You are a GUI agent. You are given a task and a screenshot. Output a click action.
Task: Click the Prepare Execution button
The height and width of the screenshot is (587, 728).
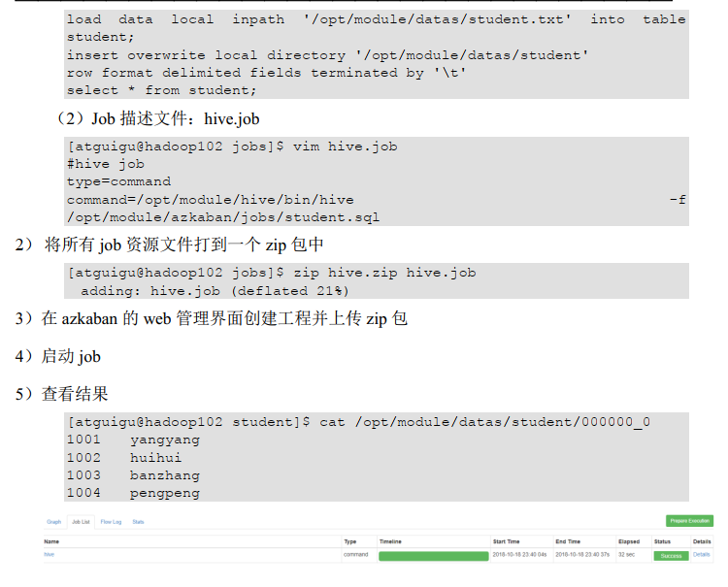coord(689,521)
